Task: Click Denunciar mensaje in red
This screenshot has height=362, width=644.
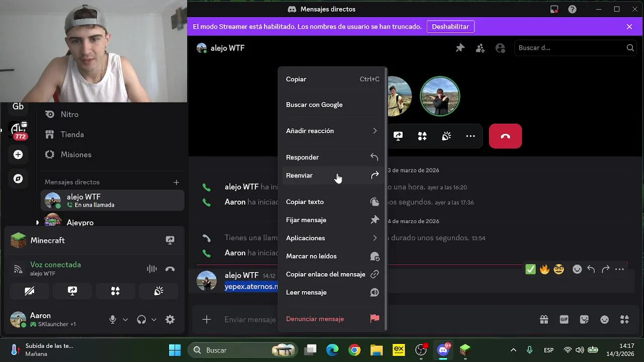Action: (x=333, y=319)
